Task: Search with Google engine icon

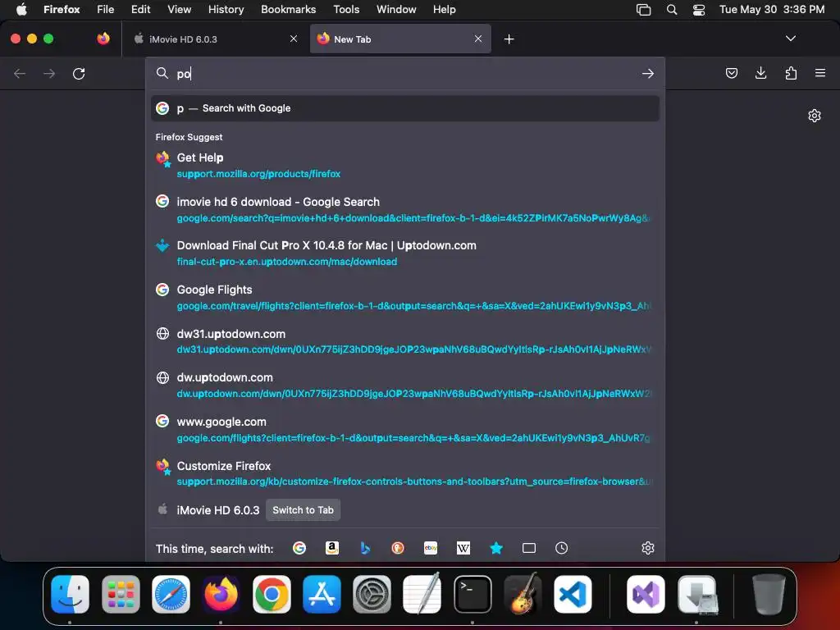Action: pyautogui.click(x=299, y=548)
